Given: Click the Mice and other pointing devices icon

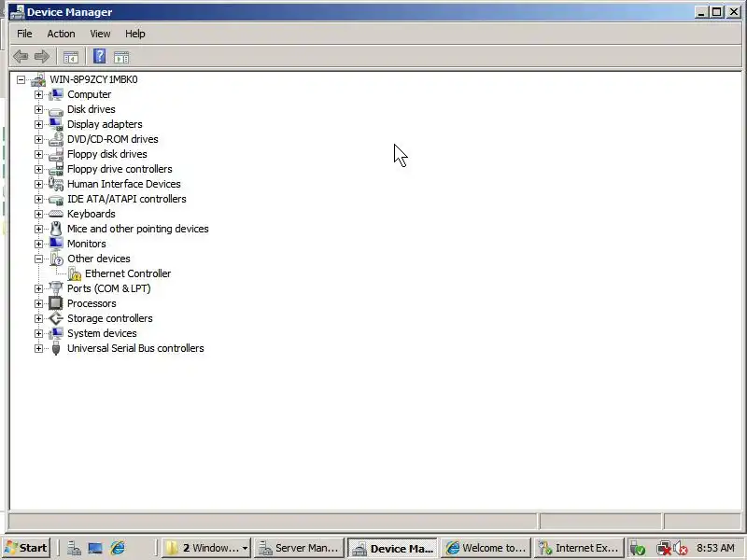Looking at the screenshot, I should pyautogui.click(x=56, y=229).
